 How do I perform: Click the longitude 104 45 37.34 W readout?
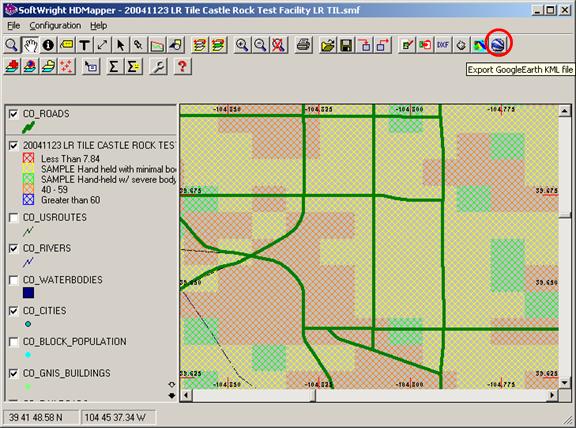[x=118, y=417]
